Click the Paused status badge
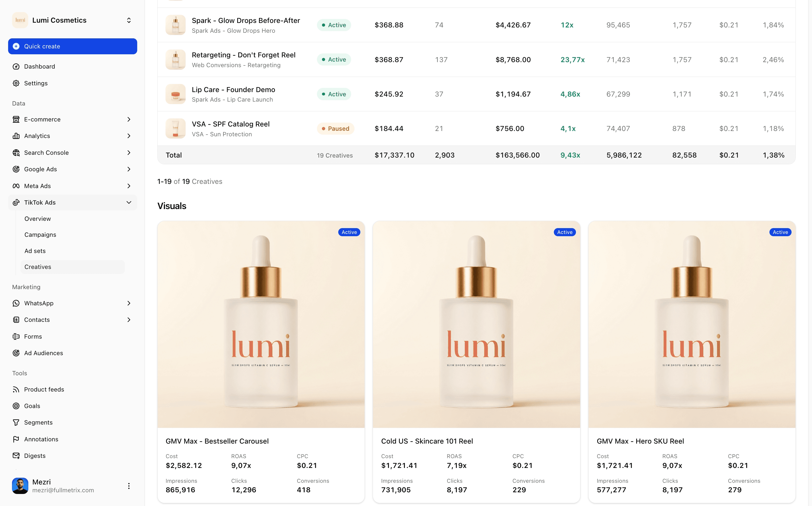The height and width of the screenshot is (506, 812). [335, 128]
